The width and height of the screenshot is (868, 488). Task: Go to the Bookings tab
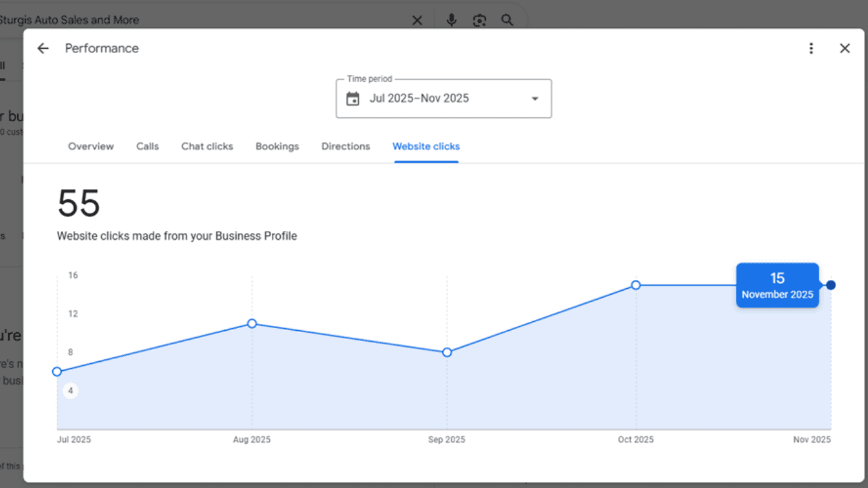[277, 146]
